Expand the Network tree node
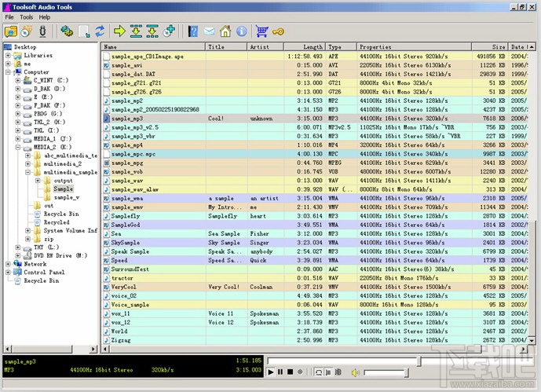 (x=8, y=264)
